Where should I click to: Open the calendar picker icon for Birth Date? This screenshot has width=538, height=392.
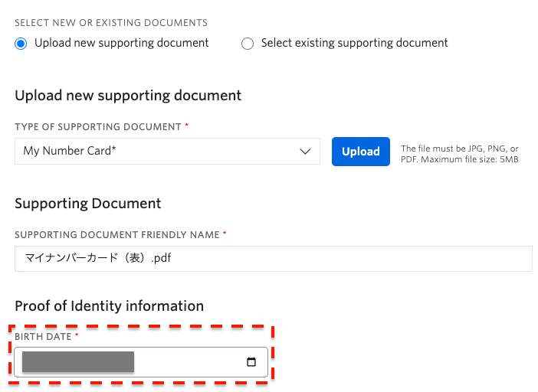[x=251, y=362]
